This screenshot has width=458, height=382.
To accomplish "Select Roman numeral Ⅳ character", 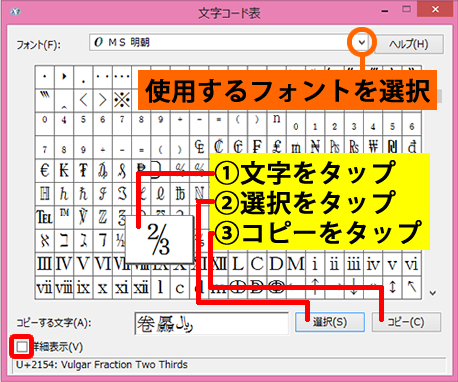I will [x=64, y=264].
